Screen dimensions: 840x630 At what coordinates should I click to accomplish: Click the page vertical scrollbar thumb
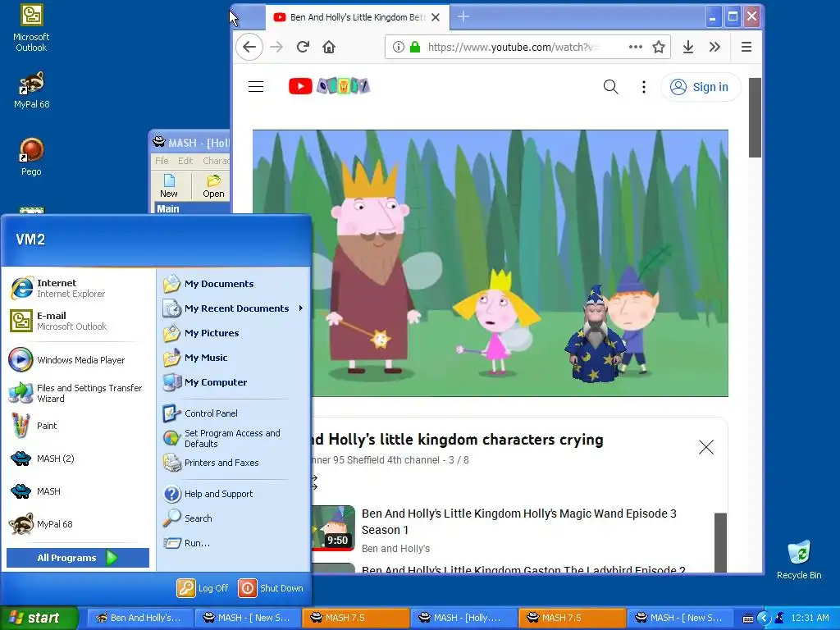coord(755,117)
